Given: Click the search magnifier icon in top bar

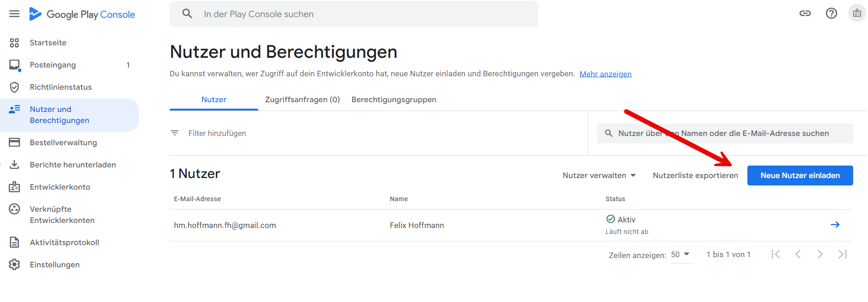Looking at the screenshot, I should click(x=187, y=14).
